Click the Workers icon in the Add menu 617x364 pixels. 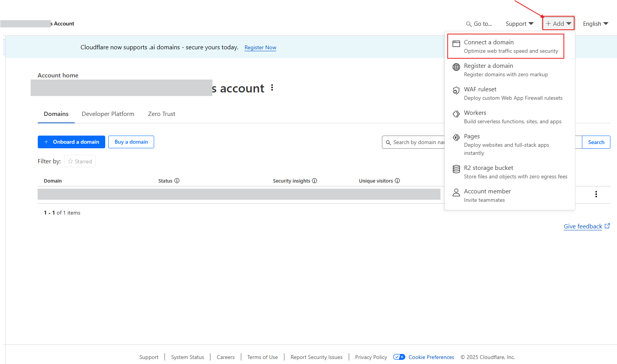coord(456,114)
